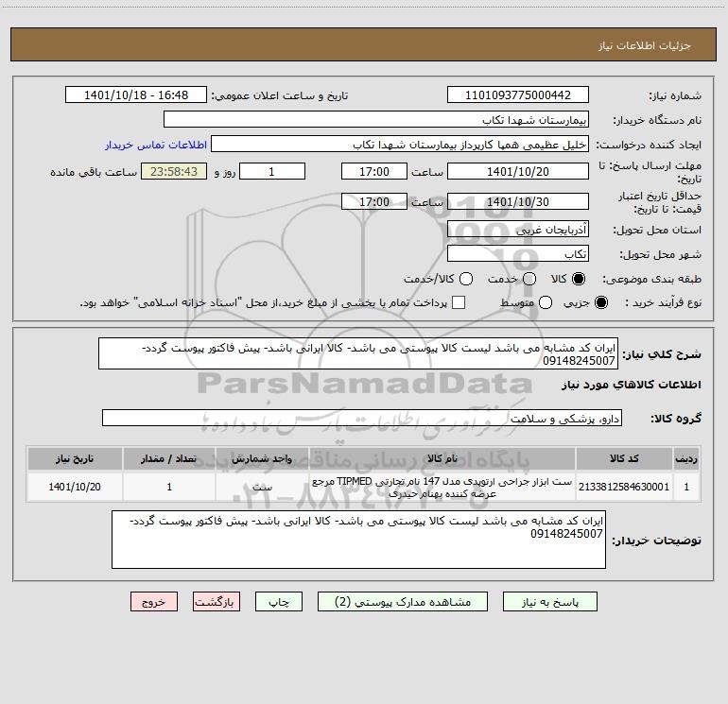
Task: Open the اطلاعات تماس خریدار link
Action: 156,145
